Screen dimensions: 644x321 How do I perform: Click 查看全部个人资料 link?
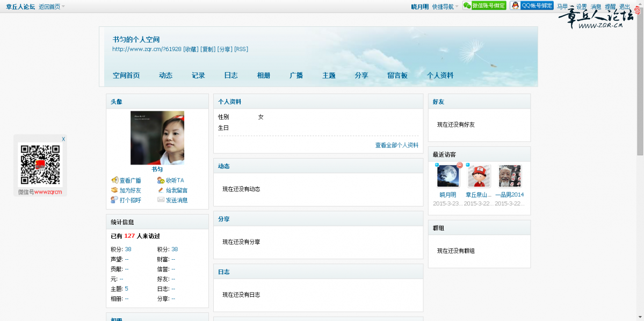click(x=397, y=145)
